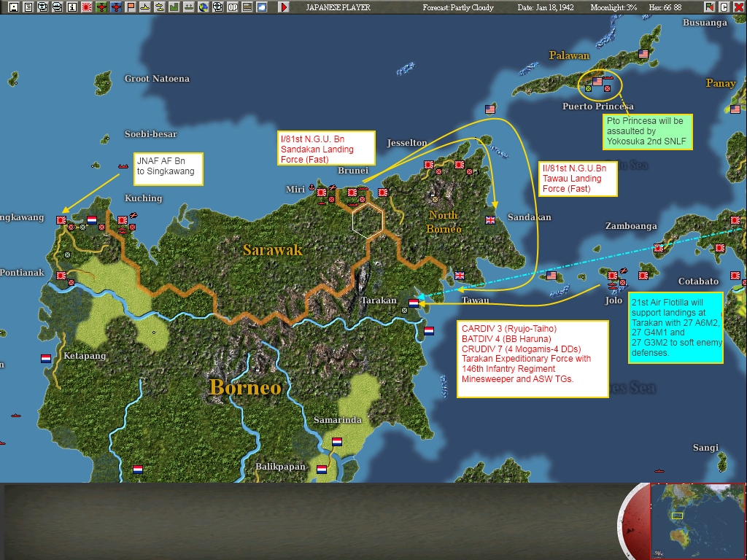Click the rising sun flag icon
This screenshot has height=560, width=747.
tap(87, 7)
